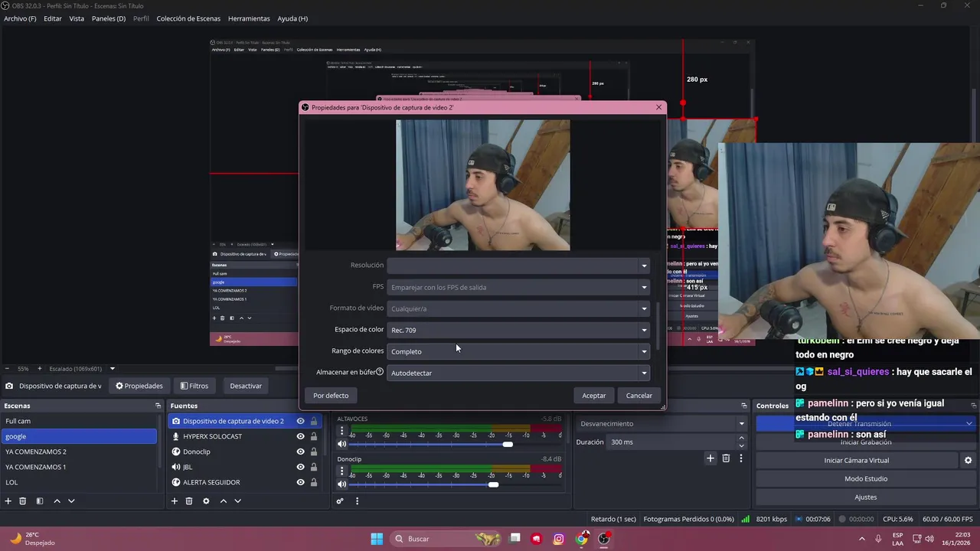Open the Colección de Escenas menu

(x=188, y=18)
